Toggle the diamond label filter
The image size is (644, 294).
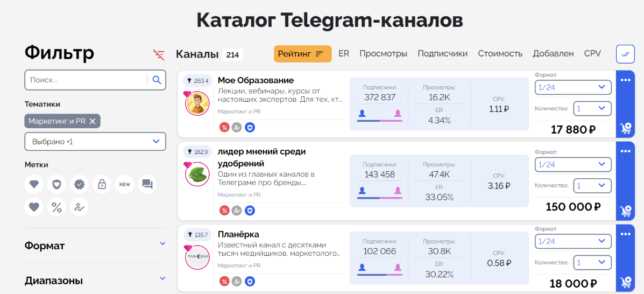pyautogui.click(x=34, y=184)
